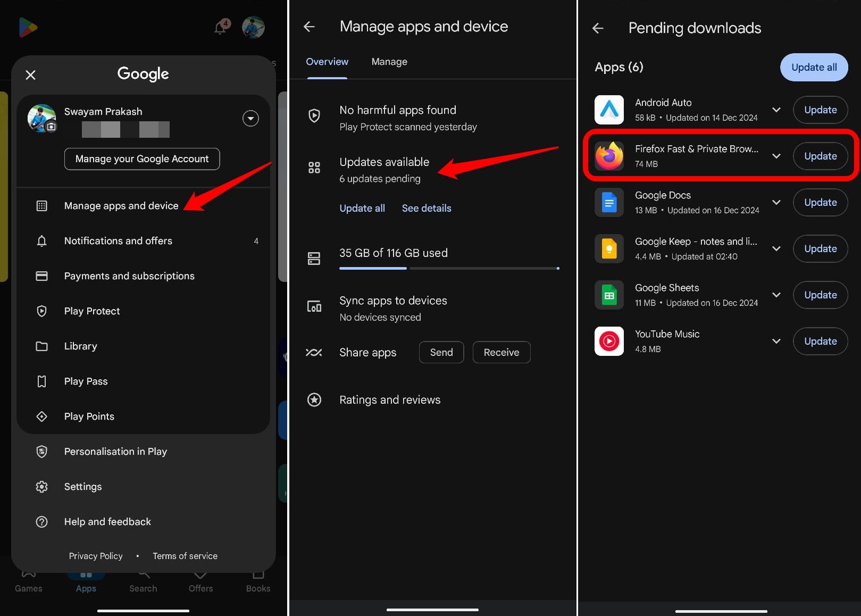Tap the YouTube Music app icon
Viewport: 861px width, 616px height.
click(x=609, y=342)
